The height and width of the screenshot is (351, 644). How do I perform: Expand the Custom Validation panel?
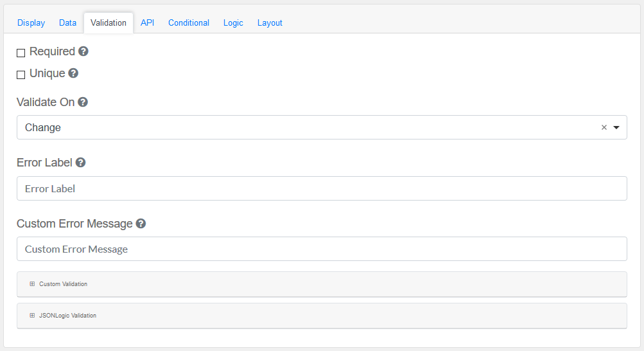(63, 283)
